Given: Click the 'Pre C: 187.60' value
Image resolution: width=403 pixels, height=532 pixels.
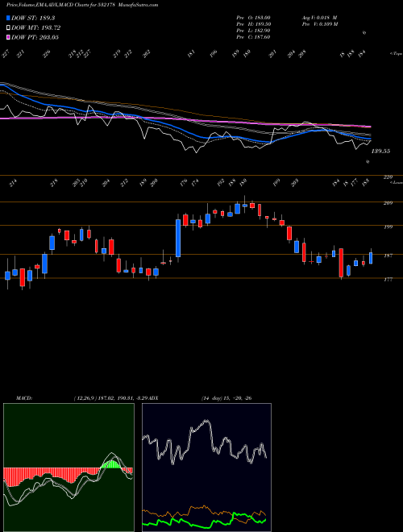Looking at the screenshot, I should tap(253, 37).
